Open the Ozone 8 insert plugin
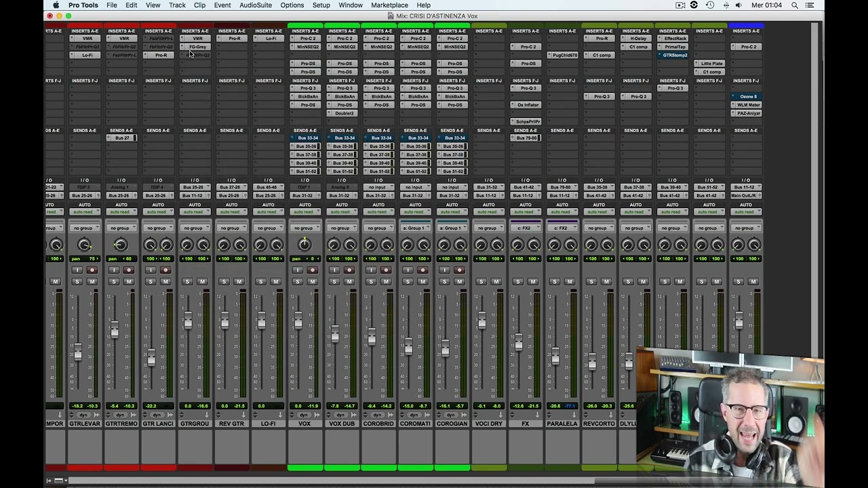 point(748,97)
